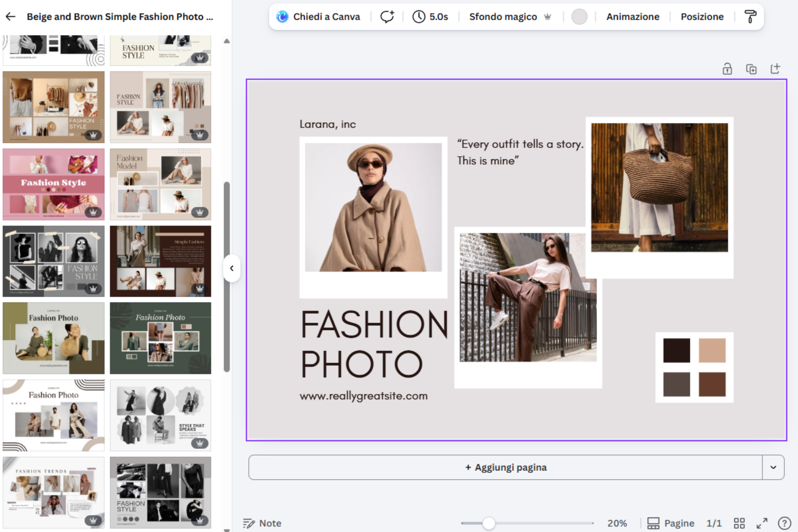Select the dark green Fashion Photo template
The height and width of the screenshot is (532, 798).
pyautogui.click(x=161, y=338)
